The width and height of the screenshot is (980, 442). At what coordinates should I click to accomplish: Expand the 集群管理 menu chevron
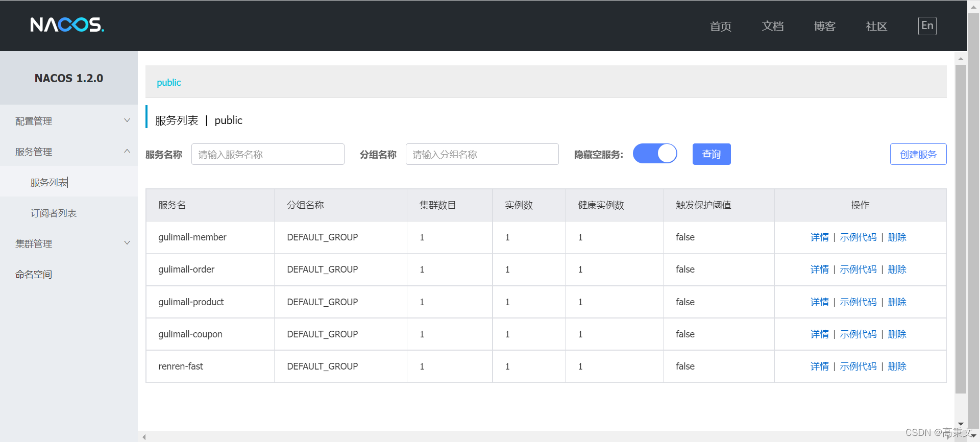tap(127, 243)
